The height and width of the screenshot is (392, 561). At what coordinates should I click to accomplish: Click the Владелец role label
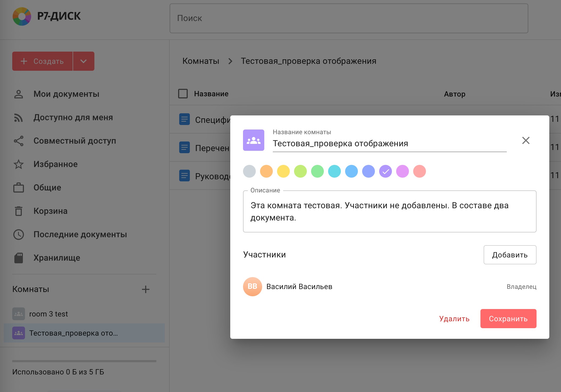coord(521,287)
